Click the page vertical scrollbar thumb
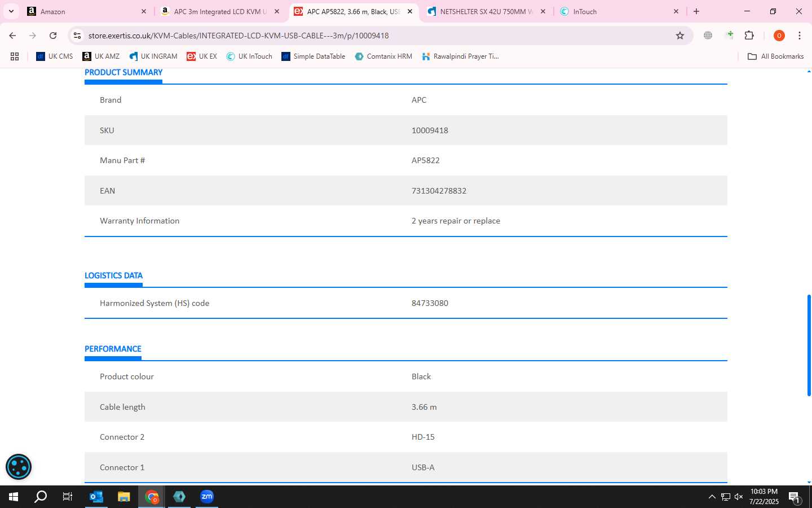Screen dimensions: 812x508 [809, 345]
